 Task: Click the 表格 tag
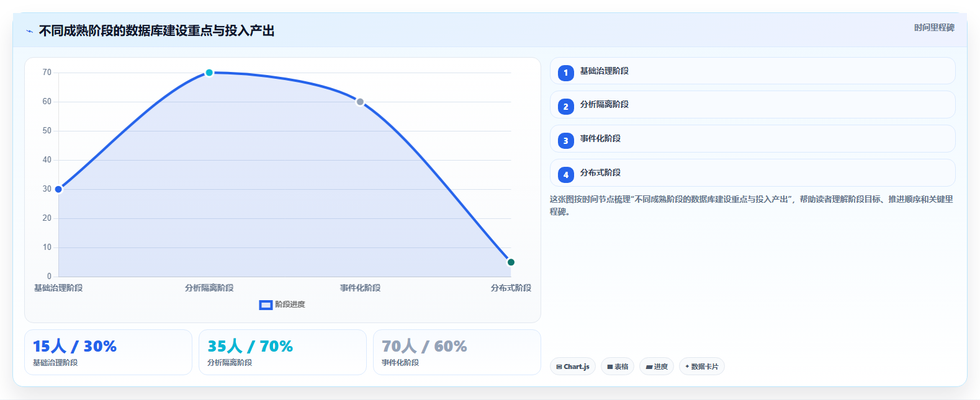[618, 367]
